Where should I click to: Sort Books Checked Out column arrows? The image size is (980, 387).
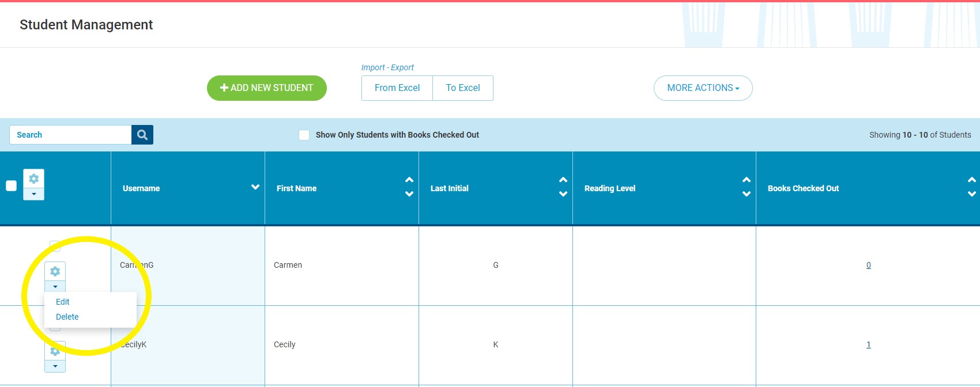click(972, 187)
